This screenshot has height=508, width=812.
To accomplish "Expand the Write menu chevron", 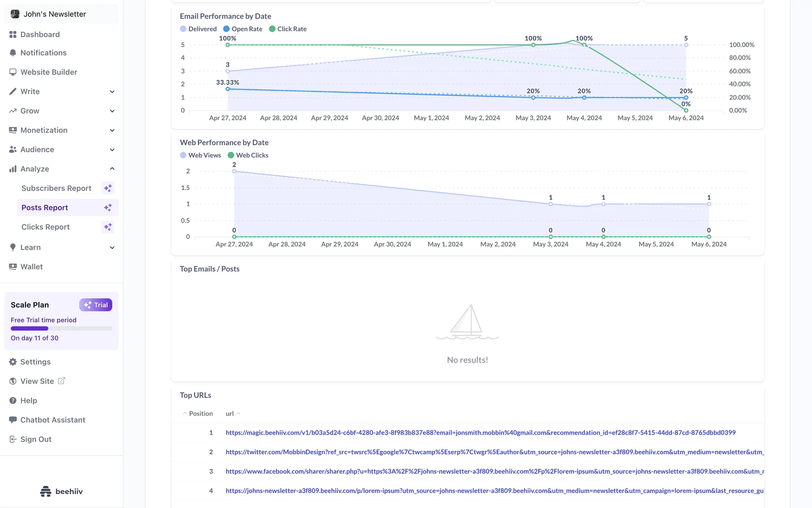I will (x=112, y=91).
